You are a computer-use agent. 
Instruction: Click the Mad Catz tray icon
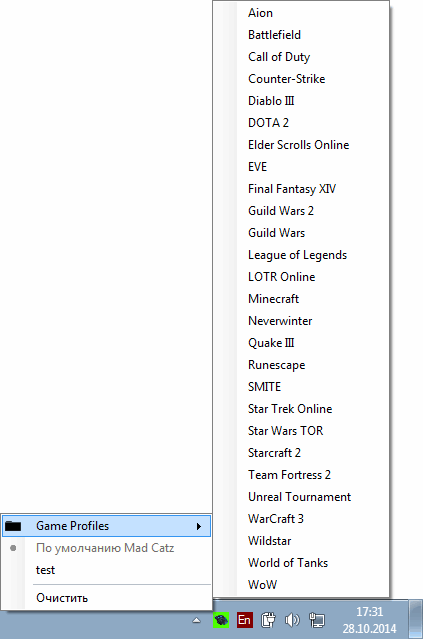221,620
